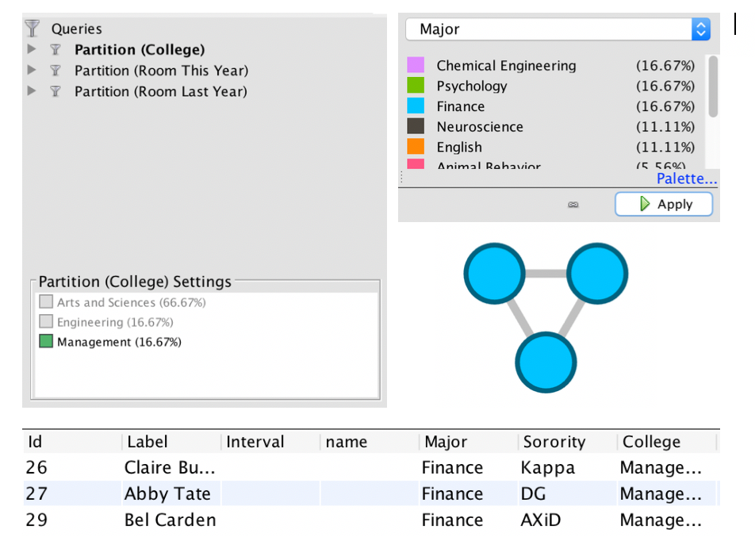
Task: Enable the Arts and Sciences checkbox
Action: 46,302
